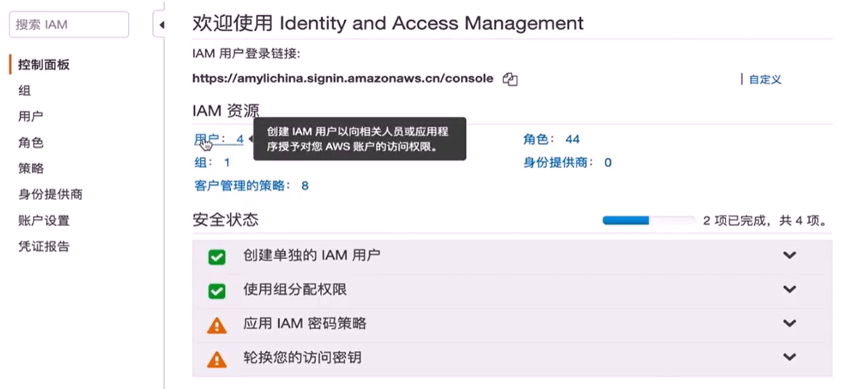Focus the 搜索 IAM search field
Image resolution: width=868 pixels, height=389 pixels.
coord(69,25)
